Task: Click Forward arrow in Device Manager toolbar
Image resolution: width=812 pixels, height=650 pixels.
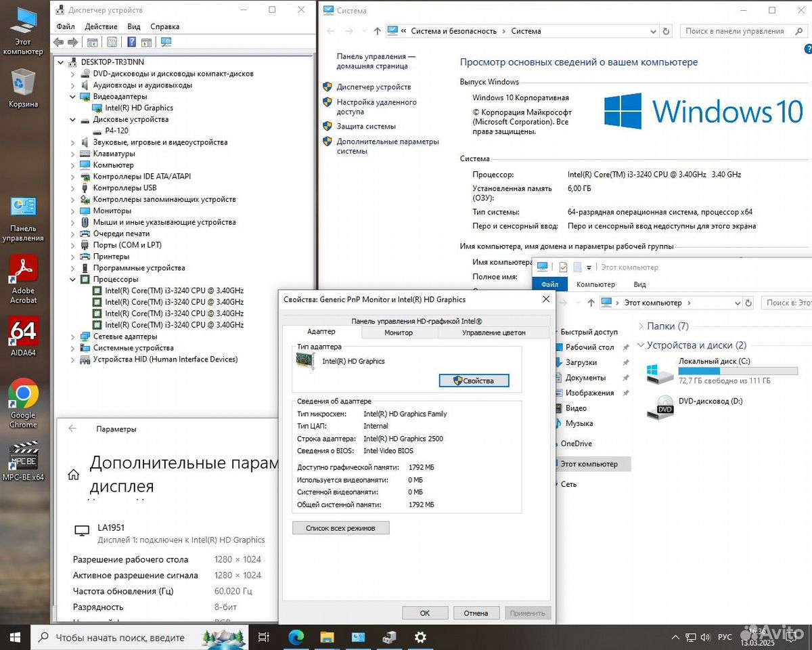Action: (x=72, y=42)
